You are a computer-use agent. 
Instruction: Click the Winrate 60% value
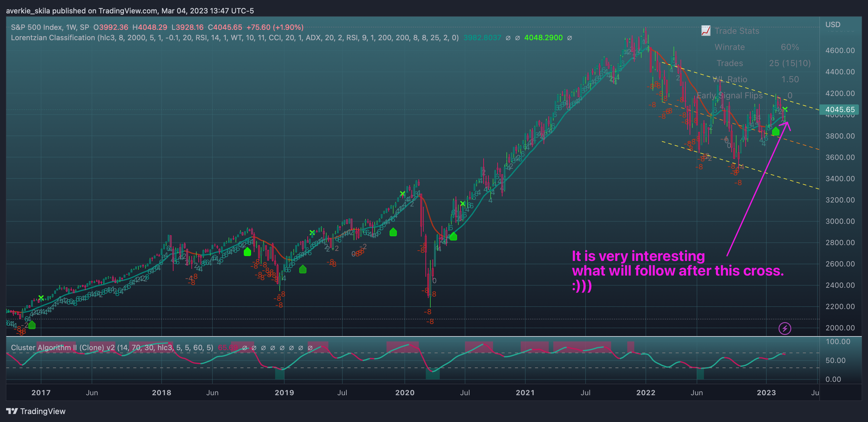(x=790, y=47)
